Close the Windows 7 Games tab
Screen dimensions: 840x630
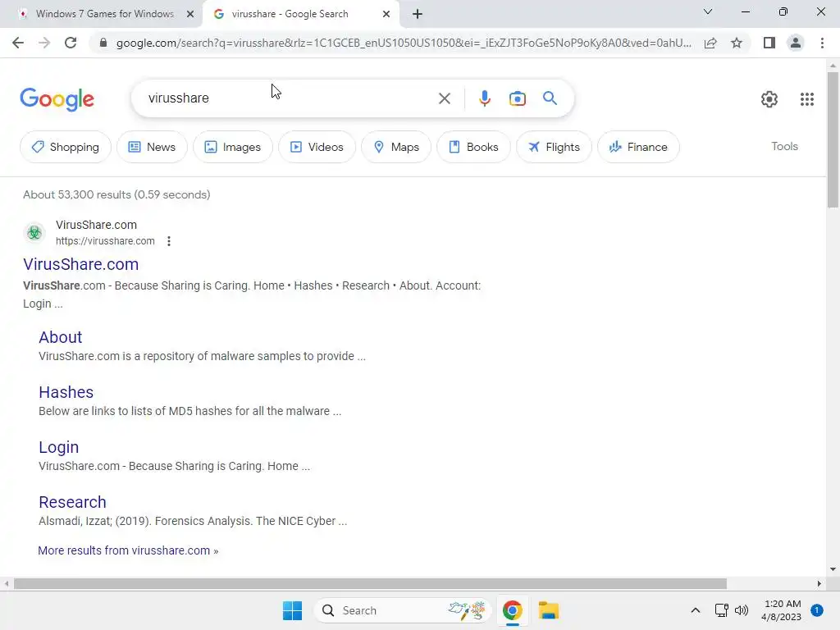tap(190, 15)
